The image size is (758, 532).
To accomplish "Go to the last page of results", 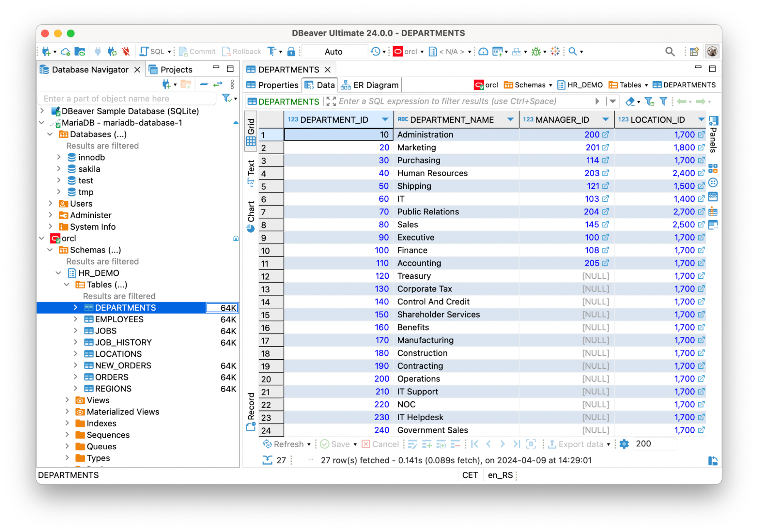I will [x=516, y=444].
